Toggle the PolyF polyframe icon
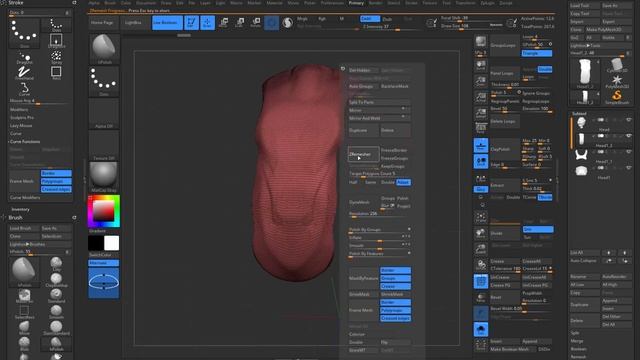Viewport: 640px width, 360px height. tap(481, 281)
